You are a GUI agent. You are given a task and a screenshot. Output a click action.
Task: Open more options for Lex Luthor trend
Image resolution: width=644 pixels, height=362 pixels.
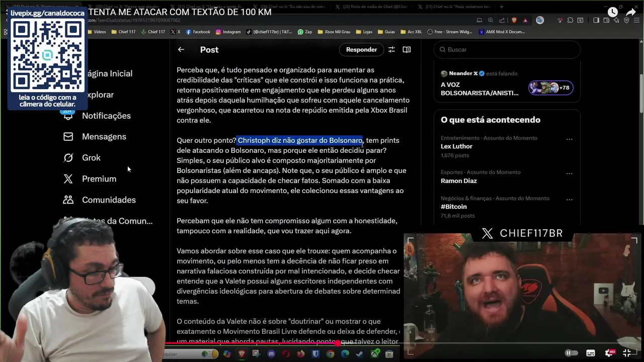[x=570, y=139]
